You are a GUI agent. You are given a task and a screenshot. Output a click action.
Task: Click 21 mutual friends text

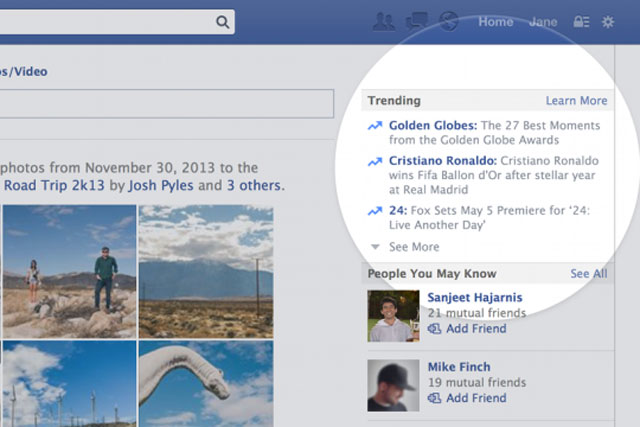477,313
